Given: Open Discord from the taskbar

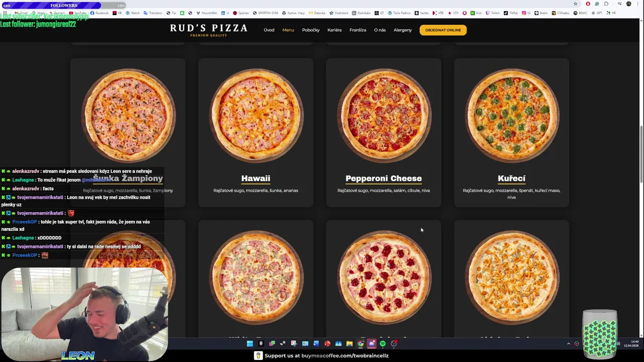Looking at the screenshot, I should tap(372, 343).
